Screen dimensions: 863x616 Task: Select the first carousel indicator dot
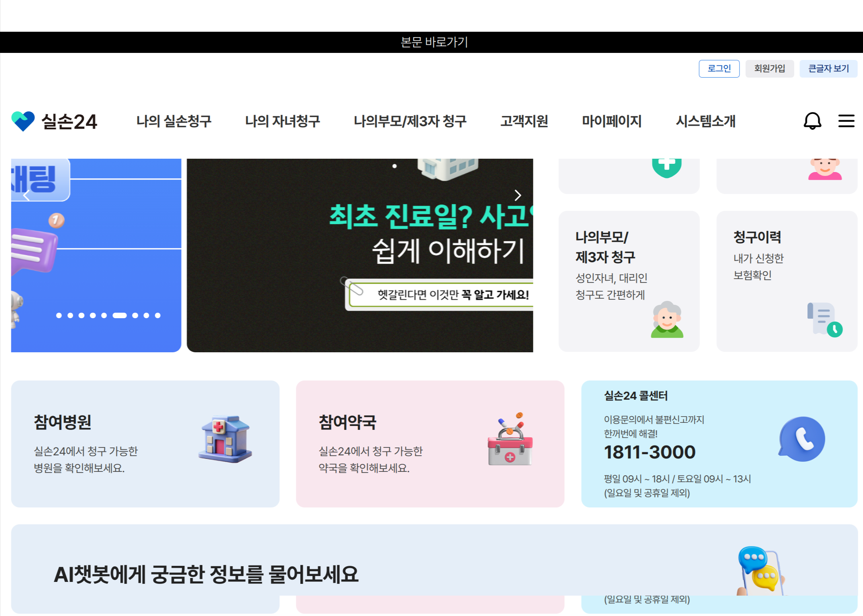coord(59,315)
